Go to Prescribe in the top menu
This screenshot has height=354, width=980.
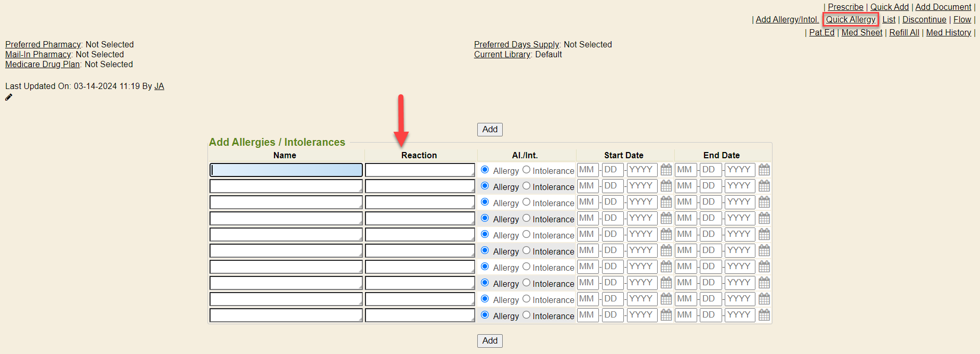(x=845, y=7)
